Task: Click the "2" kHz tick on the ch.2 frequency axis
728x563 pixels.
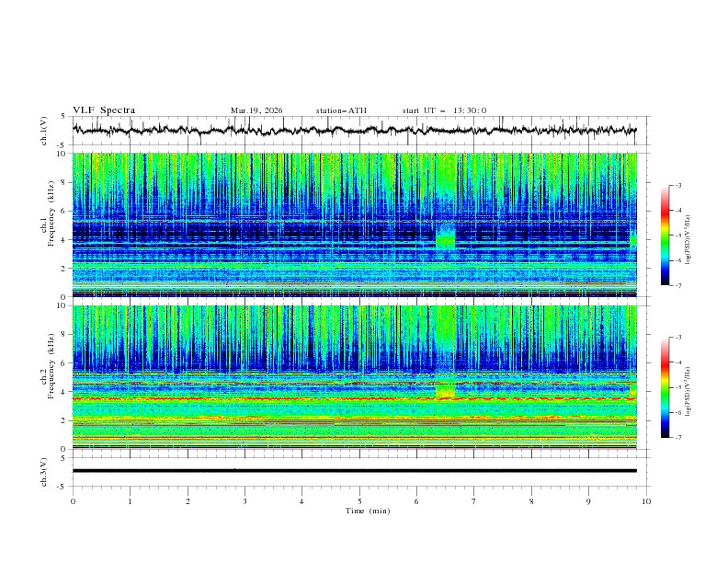Action: coord(63,420)
